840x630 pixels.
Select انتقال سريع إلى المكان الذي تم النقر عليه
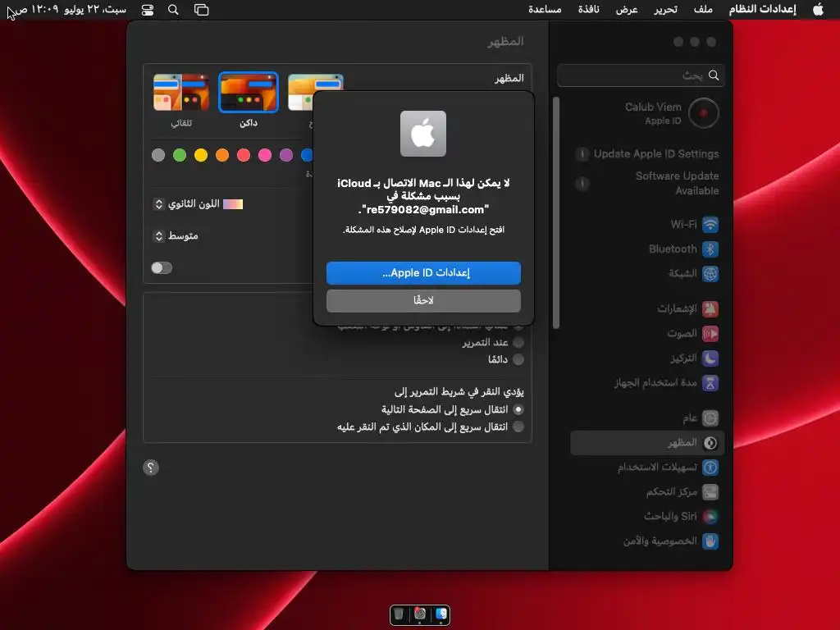[518, 427]
